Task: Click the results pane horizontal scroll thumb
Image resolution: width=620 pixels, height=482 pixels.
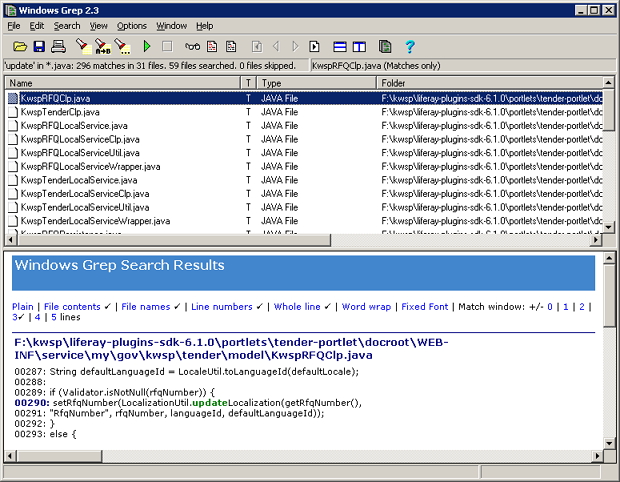Action: point(59,456)
